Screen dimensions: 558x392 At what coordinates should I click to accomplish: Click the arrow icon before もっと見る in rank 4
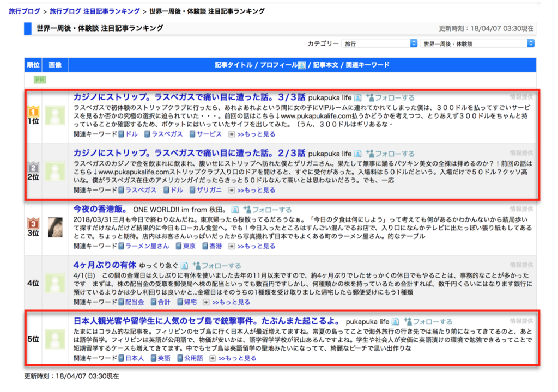tap(207, 302)
